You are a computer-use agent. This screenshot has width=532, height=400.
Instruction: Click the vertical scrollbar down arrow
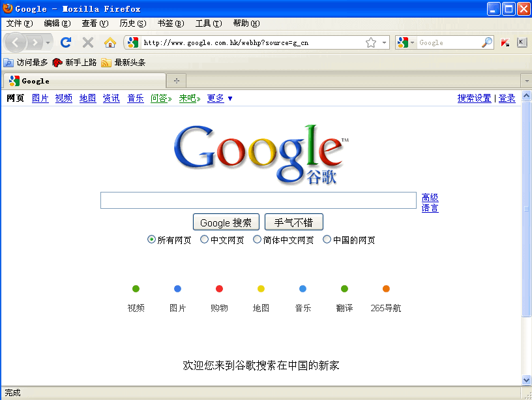526,380
